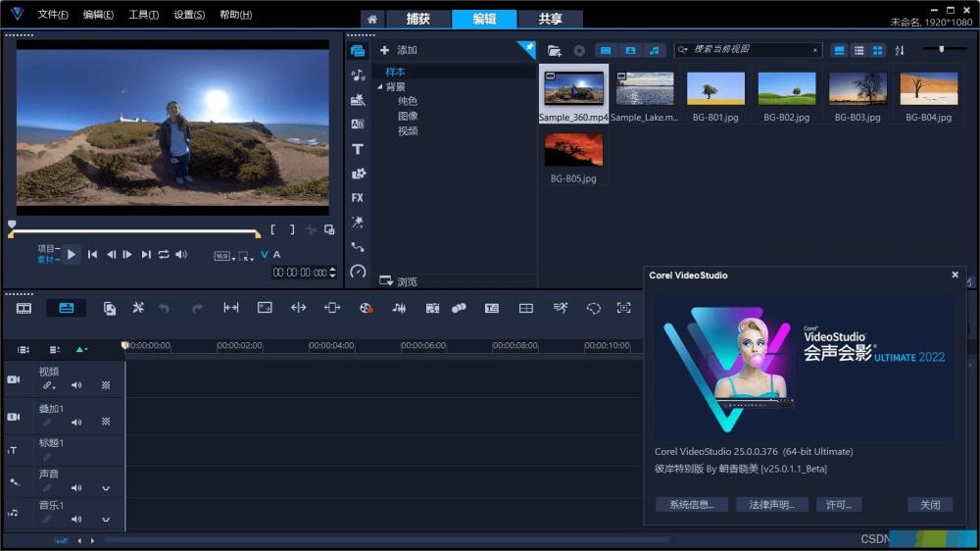Screen dimensions: 980x551
Task: Mute the 叠加1 overlay track
Action: [x=76, y=423]
